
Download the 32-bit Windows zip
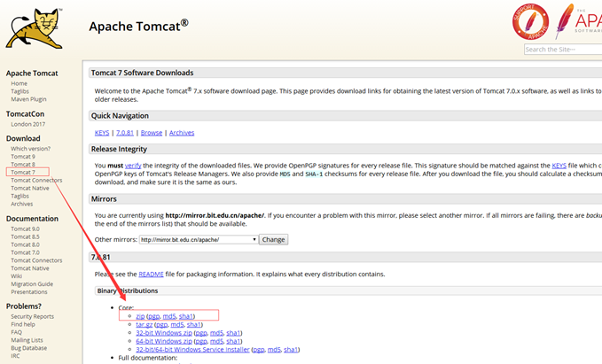pos(164,333)
